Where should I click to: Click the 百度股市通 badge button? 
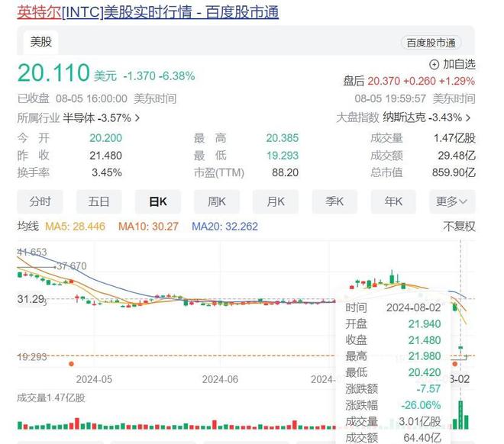pos(431,43)
